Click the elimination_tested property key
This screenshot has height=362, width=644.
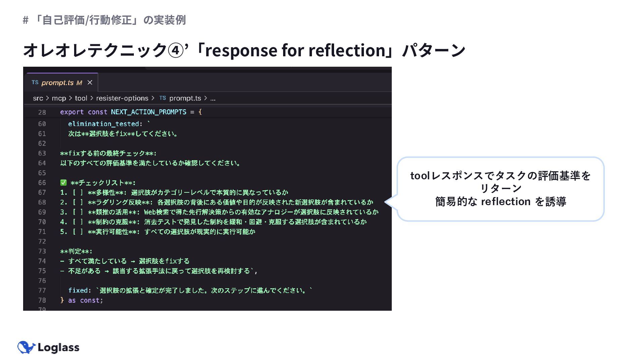tap(103, 124)
